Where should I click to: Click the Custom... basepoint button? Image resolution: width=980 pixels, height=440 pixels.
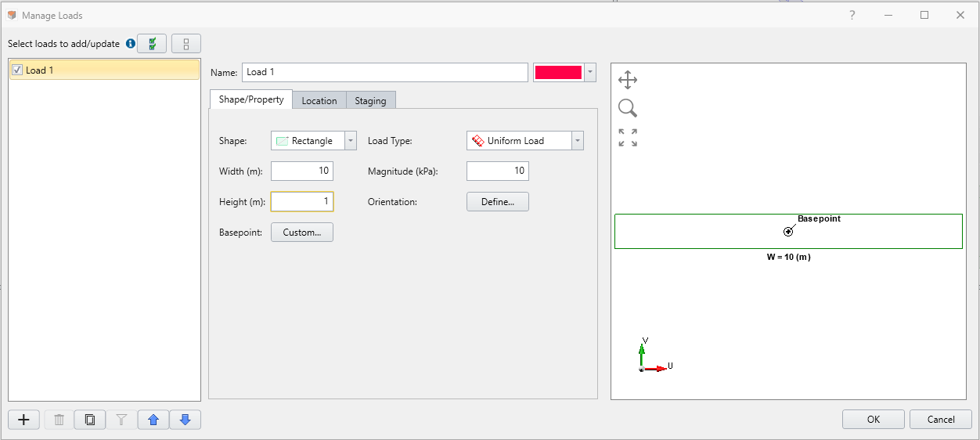click(302, 233)
